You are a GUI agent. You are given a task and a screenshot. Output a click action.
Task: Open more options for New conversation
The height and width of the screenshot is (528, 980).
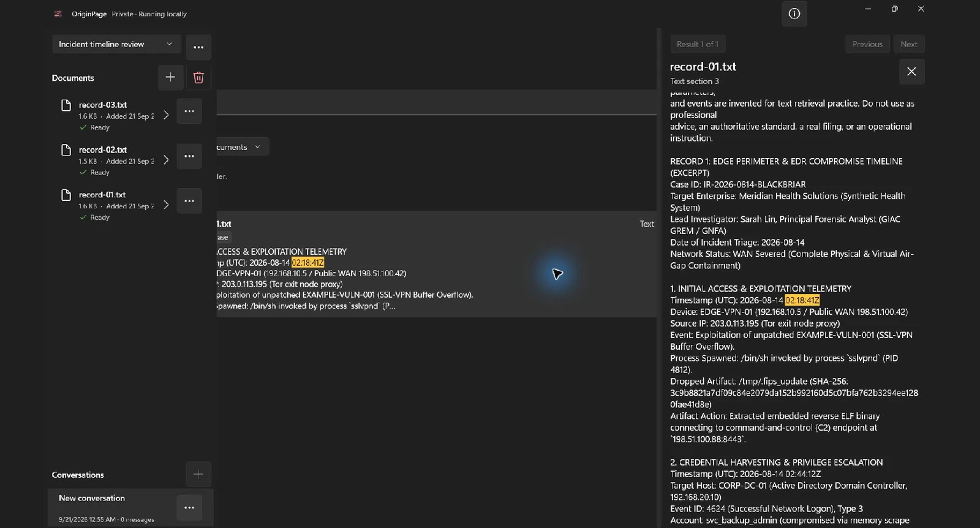point(189,508)
